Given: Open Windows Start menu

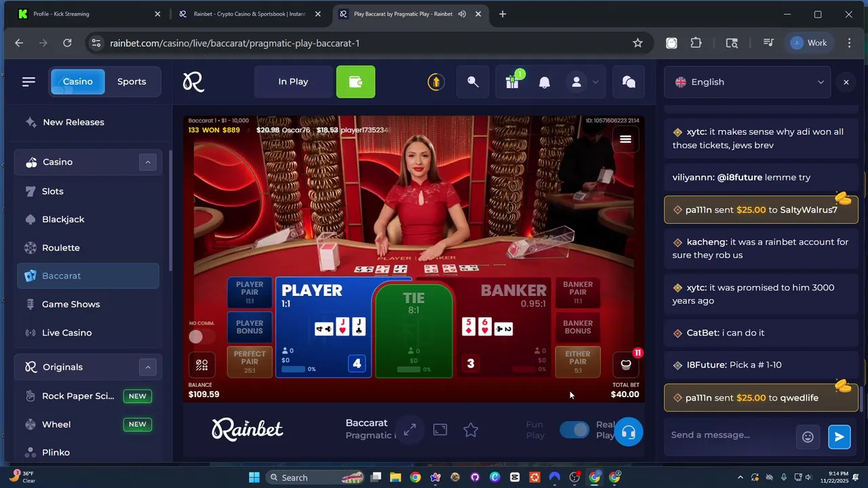Looking at the screenshot, I should (x=254, y=477).
